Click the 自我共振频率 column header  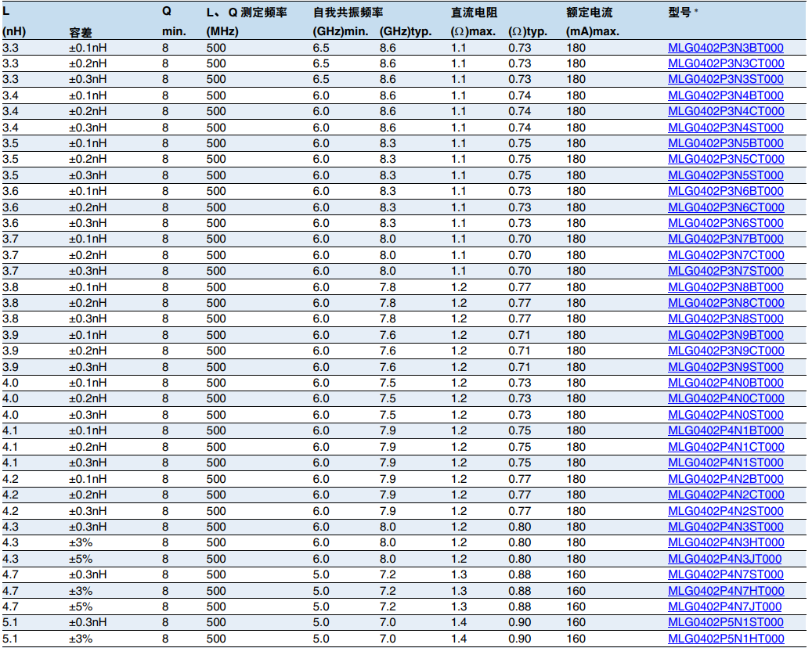click(348, 12)
